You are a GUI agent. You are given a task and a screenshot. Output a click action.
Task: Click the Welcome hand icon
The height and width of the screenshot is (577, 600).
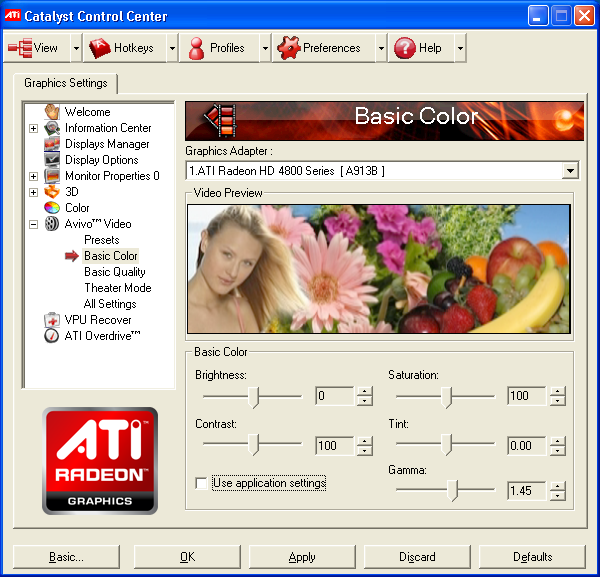(x=52, y=112)
